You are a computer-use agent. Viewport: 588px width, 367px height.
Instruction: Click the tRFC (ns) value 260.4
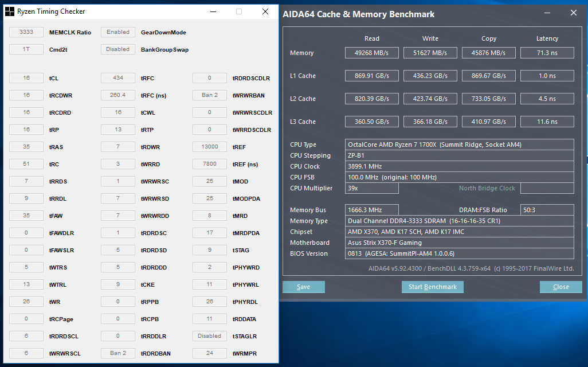(x=117, y=95)
